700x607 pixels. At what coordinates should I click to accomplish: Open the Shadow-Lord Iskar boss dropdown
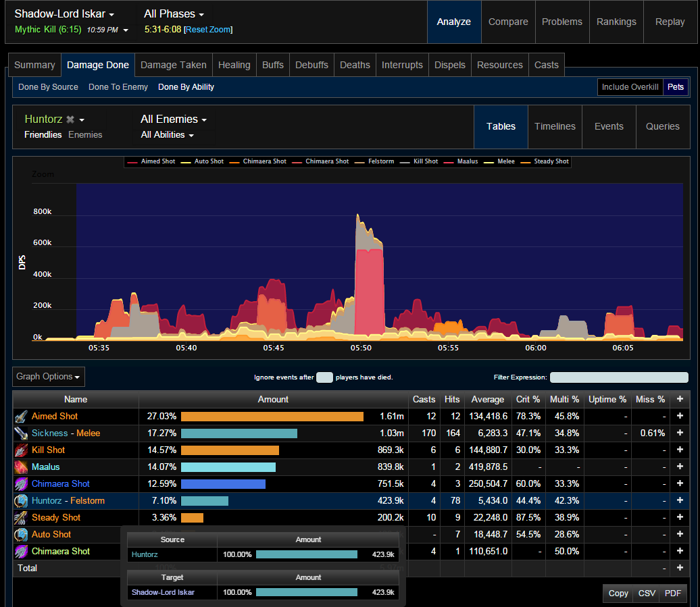click(64, 14)
